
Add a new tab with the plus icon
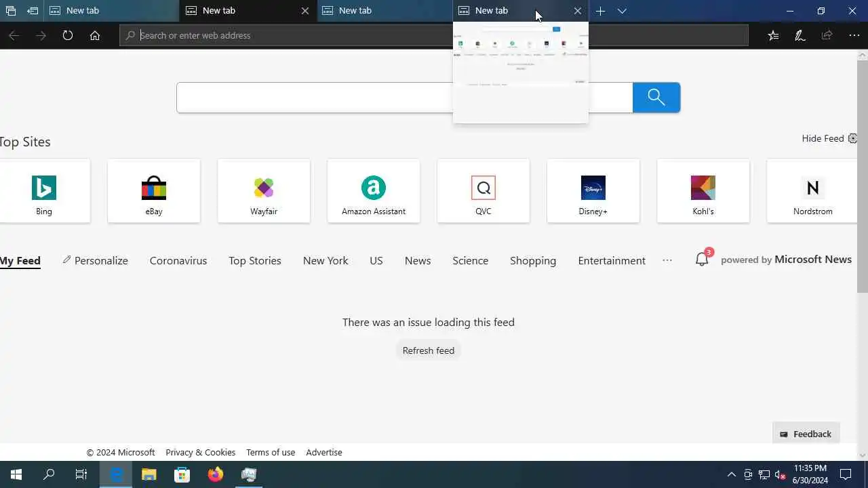click(x=600, y=11)
